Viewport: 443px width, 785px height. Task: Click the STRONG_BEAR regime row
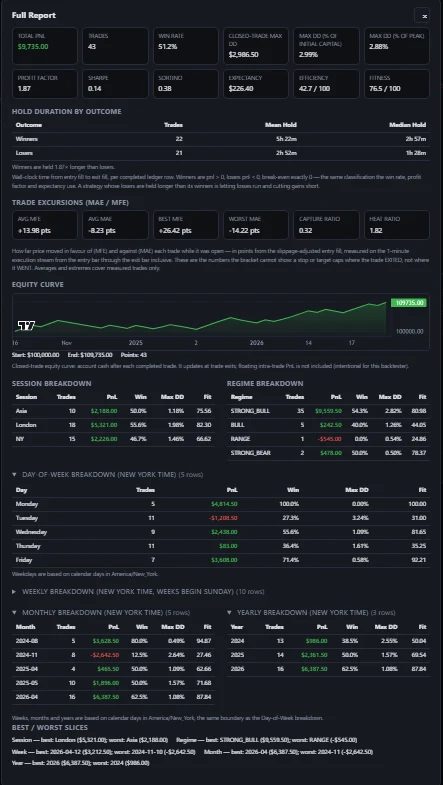pos(328,453)
